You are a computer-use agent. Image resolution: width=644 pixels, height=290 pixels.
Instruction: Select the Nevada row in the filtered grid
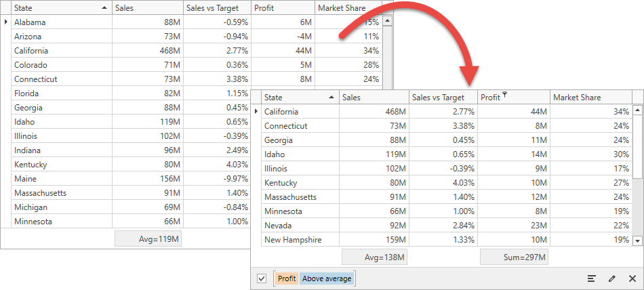(447, 226)
